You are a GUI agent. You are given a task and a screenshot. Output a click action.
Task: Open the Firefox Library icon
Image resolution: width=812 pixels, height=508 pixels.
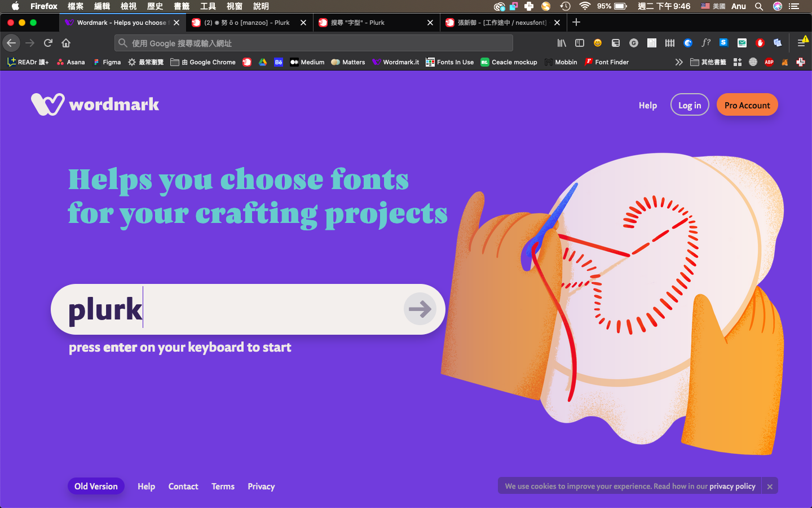tap(562, 43)
